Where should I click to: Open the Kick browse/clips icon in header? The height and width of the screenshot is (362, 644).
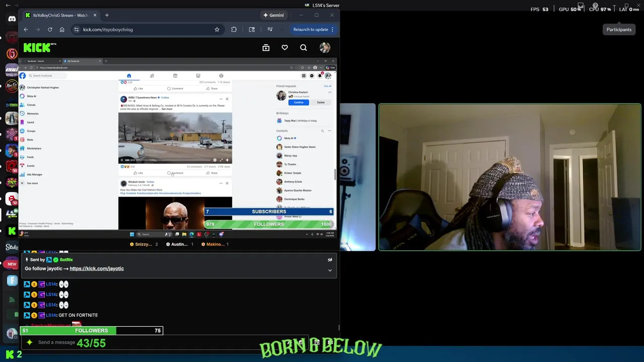266,47
